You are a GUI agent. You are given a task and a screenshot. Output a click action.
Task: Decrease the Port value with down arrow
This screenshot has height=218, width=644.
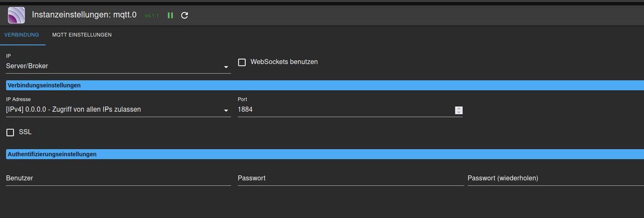[458, 112]
